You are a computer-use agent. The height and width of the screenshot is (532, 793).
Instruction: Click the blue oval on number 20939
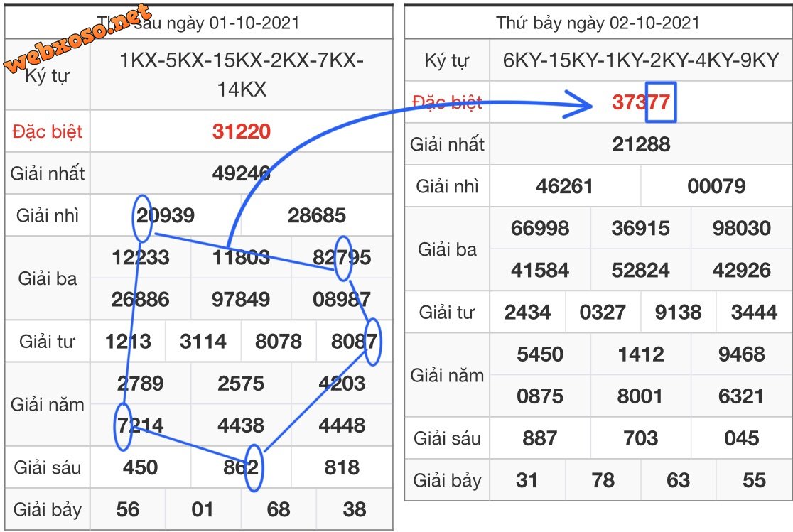tap(142, 218)
